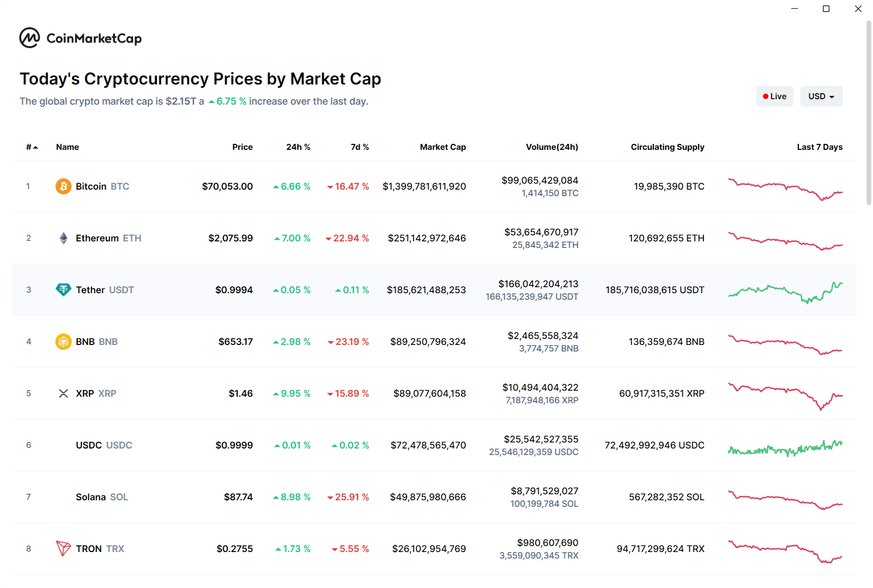Sort table by 24h % column

(x=298, y=147)
